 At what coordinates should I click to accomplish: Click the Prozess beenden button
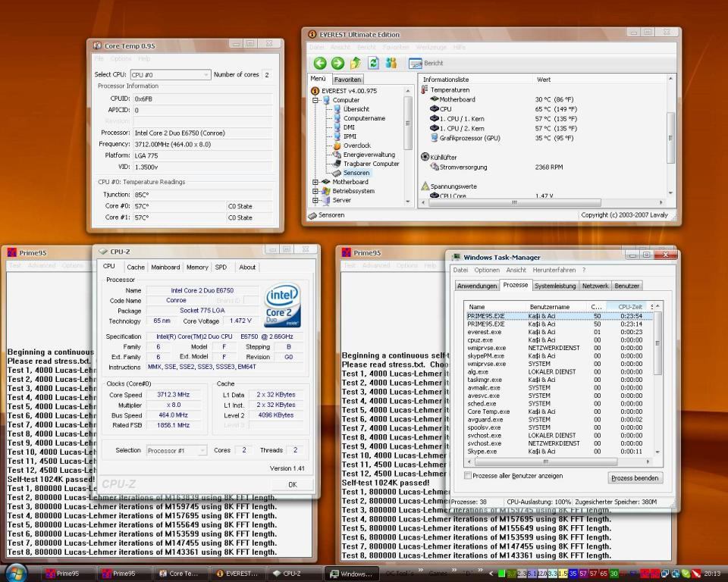[x=635, y=478]
